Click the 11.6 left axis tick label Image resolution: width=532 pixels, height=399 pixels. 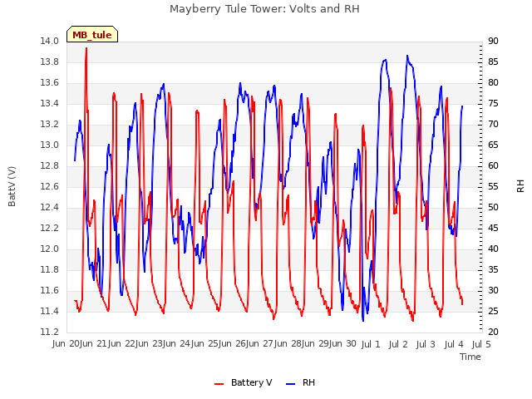pyautogui.click(x=49, y=290)
